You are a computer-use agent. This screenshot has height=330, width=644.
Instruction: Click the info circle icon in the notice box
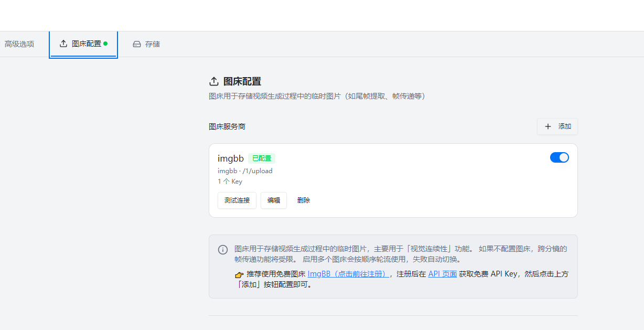pos(222,249)
